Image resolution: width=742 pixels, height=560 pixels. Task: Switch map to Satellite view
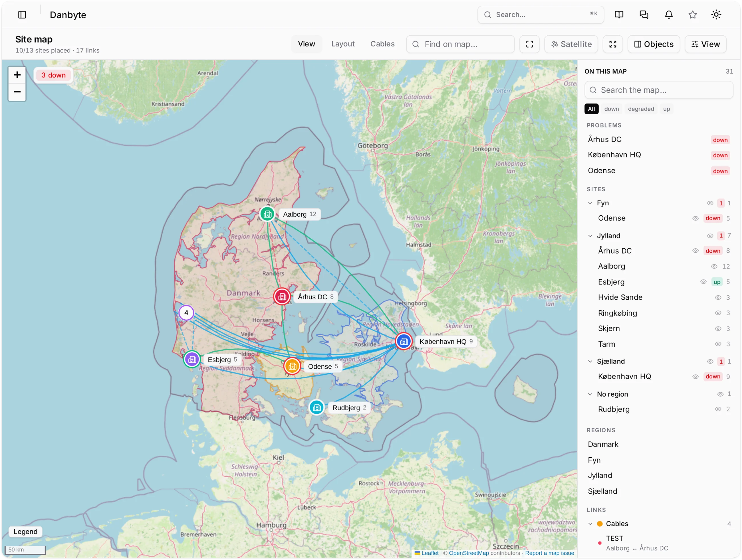point(571,44)
